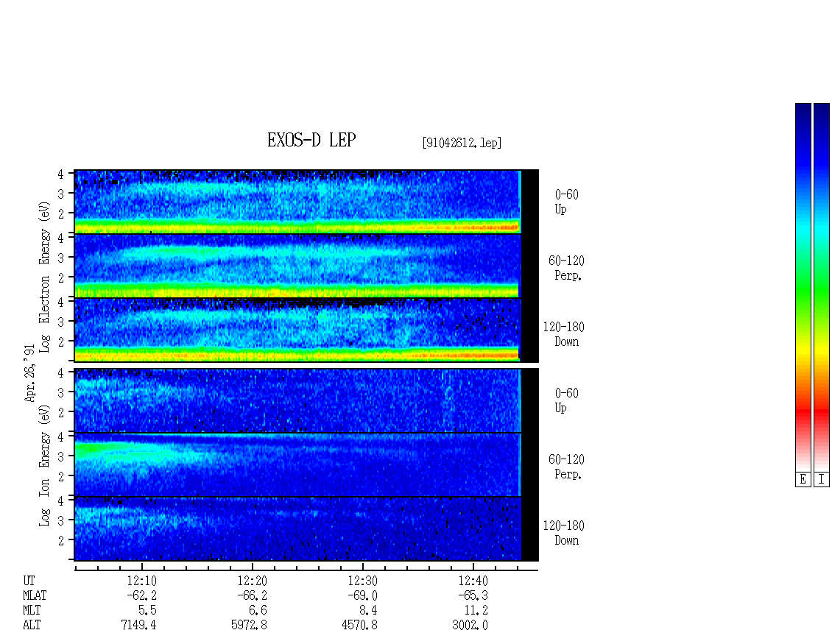This screenshot has width=832, height=644.
Task: Click the Apr. 26, '91 date label
Action: coord(29,373)
